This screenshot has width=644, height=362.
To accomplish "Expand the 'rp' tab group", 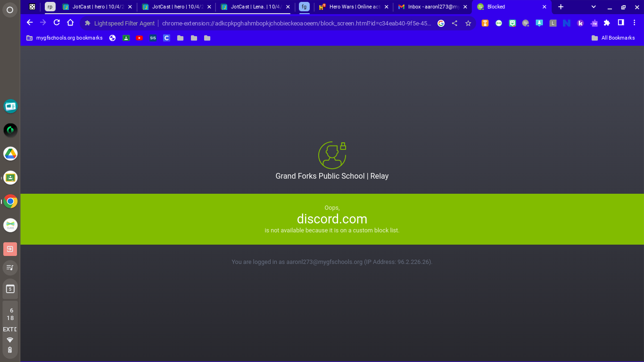I will tap(50, 7).
